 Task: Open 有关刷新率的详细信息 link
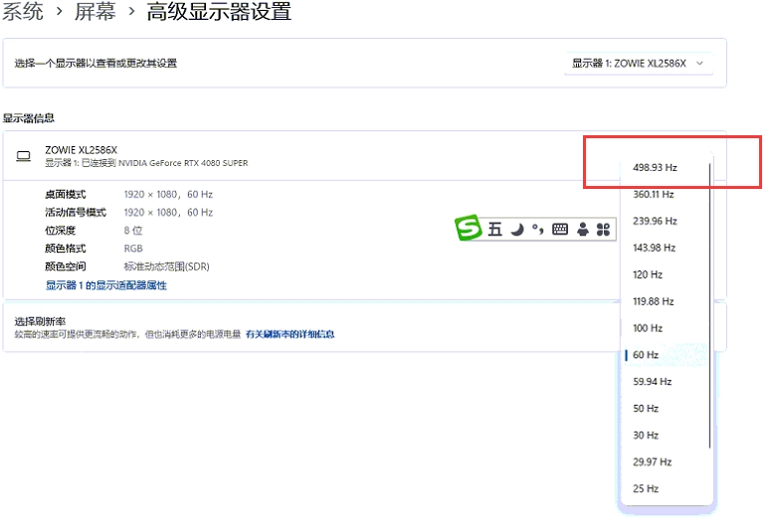(x=290, y=334)
